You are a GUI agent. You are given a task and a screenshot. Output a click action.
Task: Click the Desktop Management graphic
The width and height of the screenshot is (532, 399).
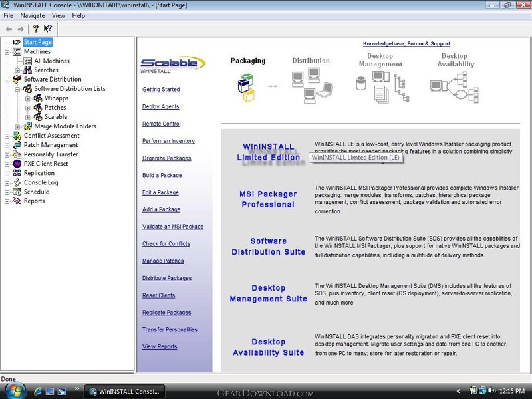pyautogui.click(x=382, y=88)
